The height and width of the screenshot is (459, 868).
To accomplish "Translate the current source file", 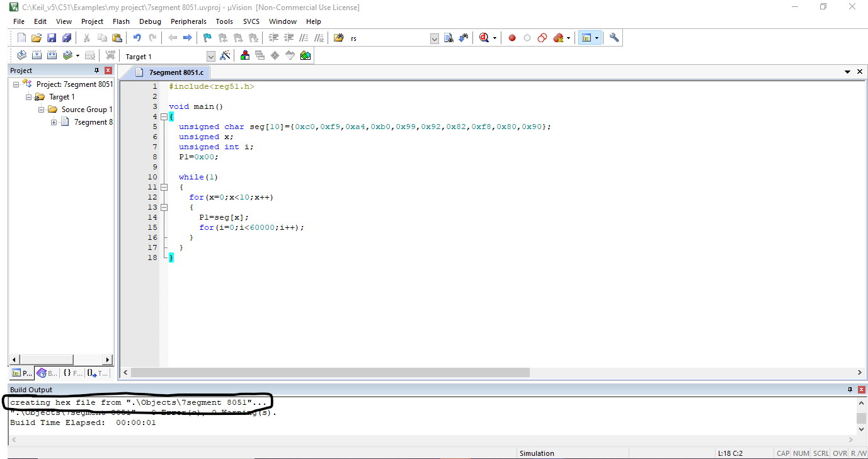I will click(x=21, y=55).
